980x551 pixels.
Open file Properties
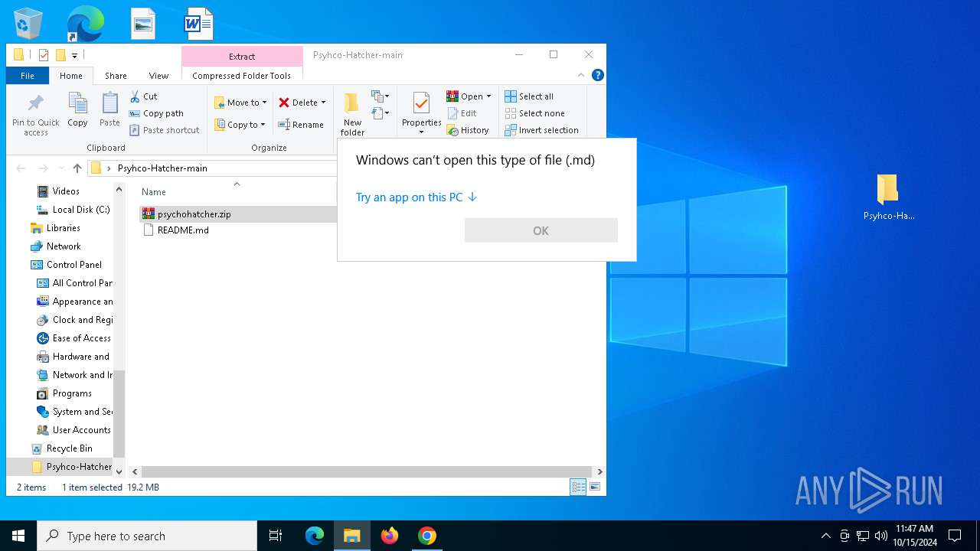pos(421,109)
